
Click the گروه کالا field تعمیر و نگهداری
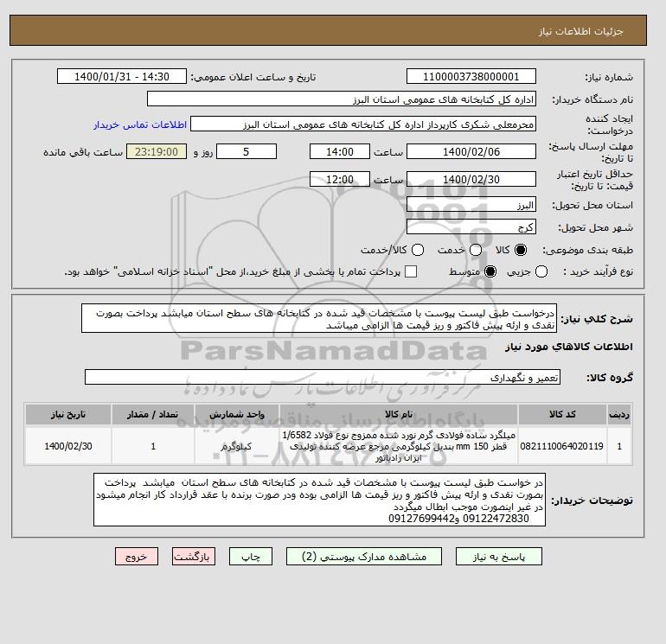(323, 377)
